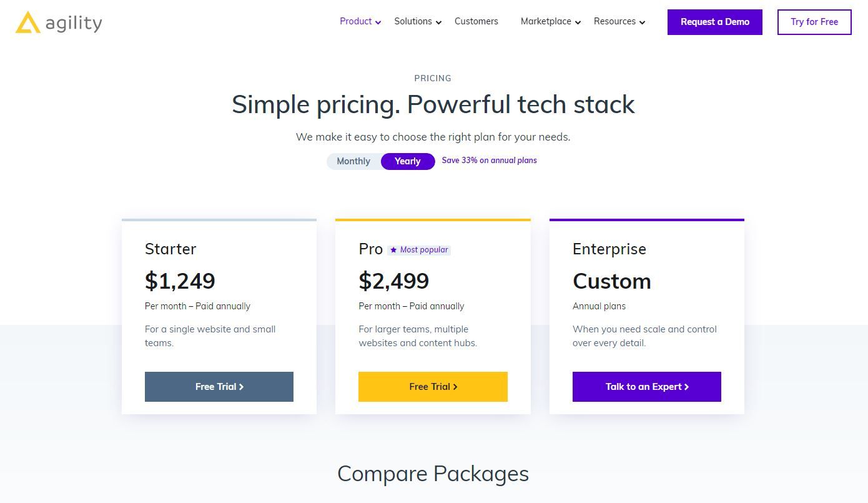This screenshot has height=503, width=868.
Task: Expand the Marketplace dropdown chevron
Action: (x=578, y=22)
